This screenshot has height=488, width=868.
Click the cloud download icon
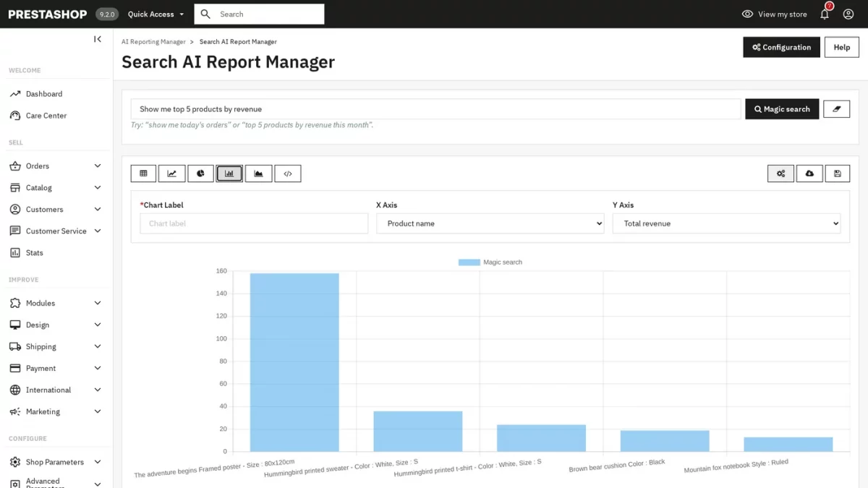pos(809,174)
